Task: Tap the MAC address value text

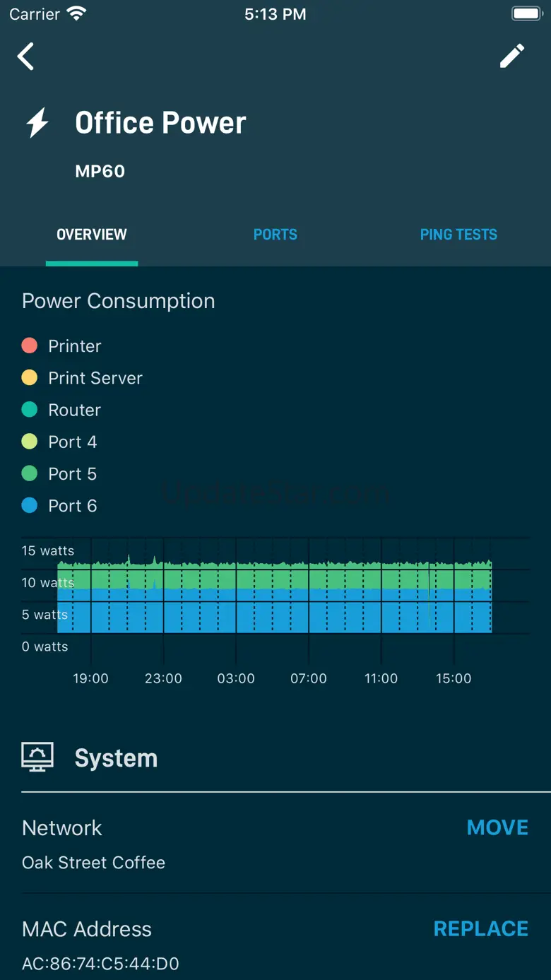Action: [100, 964]
